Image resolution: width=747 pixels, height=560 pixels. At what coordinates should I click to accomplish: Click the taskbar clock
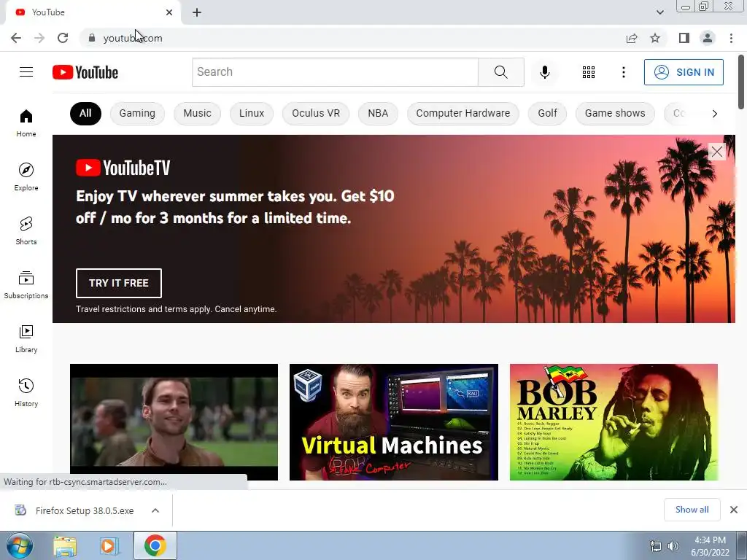tap(710, 546)
